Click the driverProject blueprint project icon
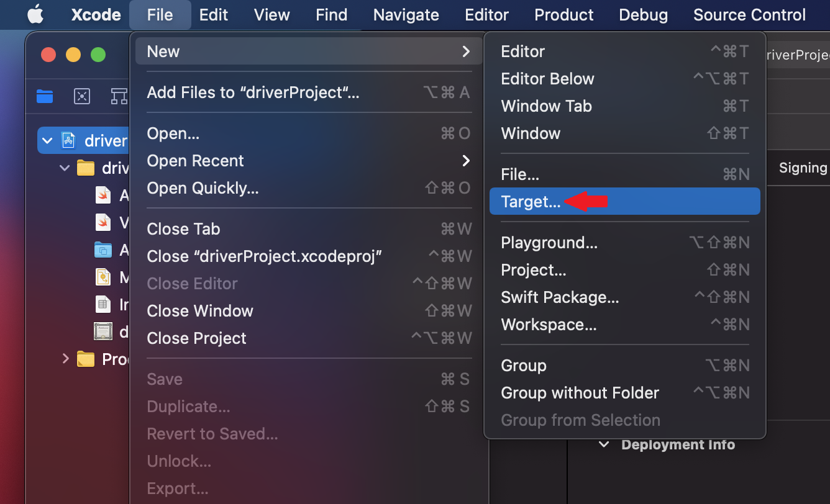830x504 pixels. point(68,140)
